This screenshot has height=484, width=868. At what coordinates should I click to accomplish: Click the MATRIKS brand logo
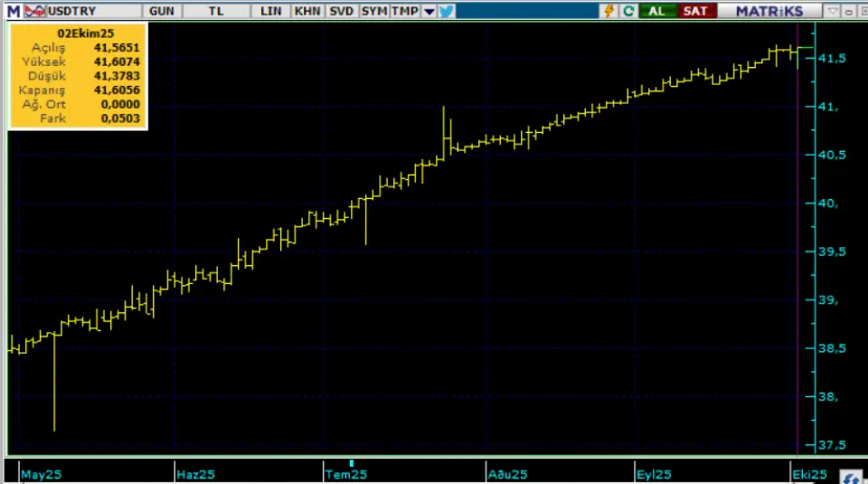(769, 11)
